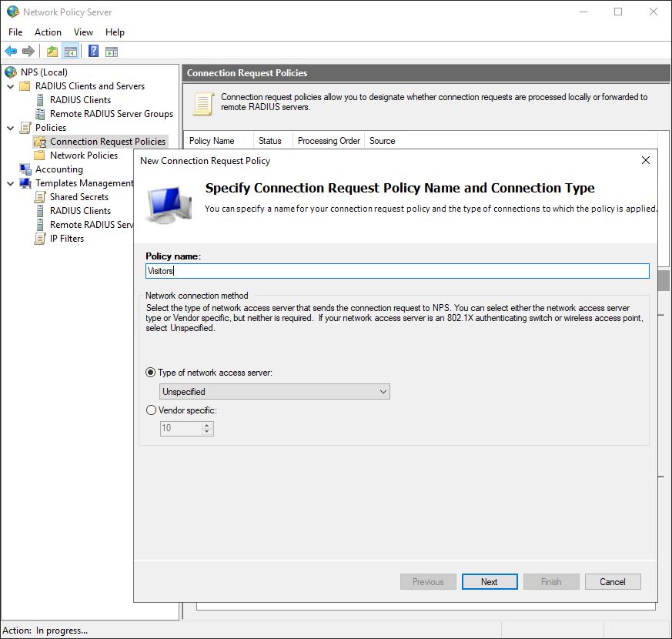Click the Forward arrow toolbar icon
Image resolution: width=672 pixels, height=639 pixels.
point(28,52)
